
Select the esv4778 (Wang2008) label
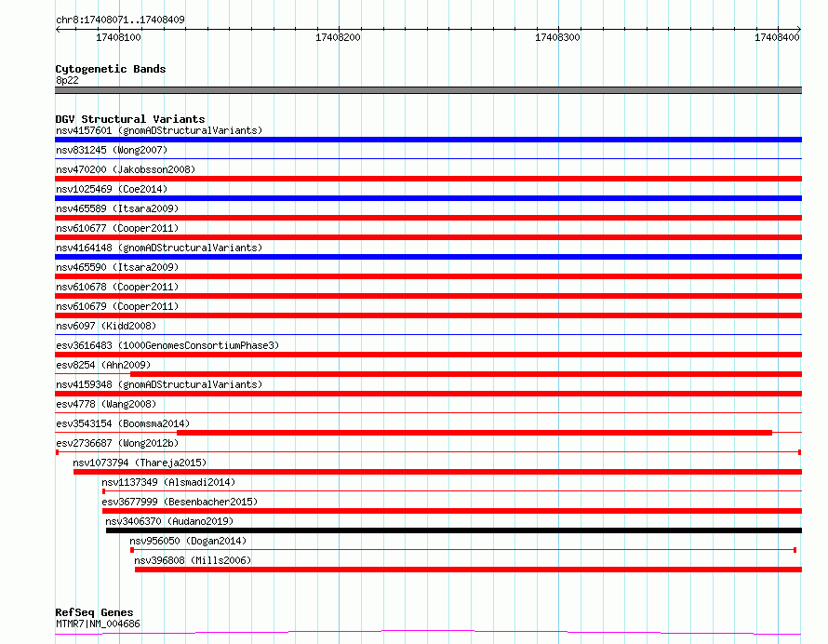(x=106, y=404)
